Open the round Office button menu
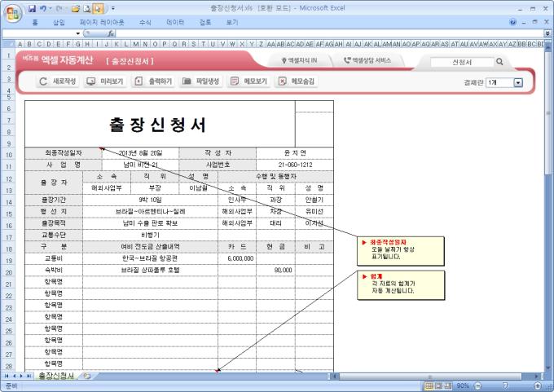554x392 pixels. pos(13,14)
